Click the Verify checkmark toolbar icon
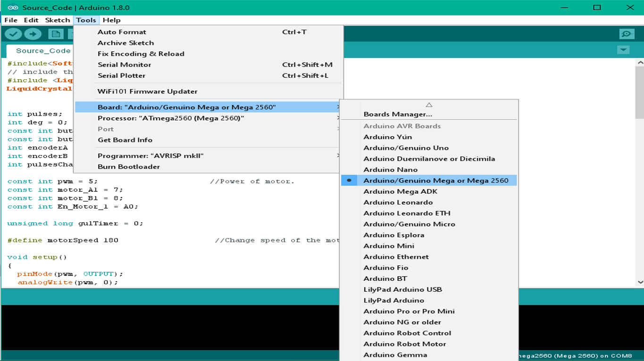644x361 pixels. [13, 34]
